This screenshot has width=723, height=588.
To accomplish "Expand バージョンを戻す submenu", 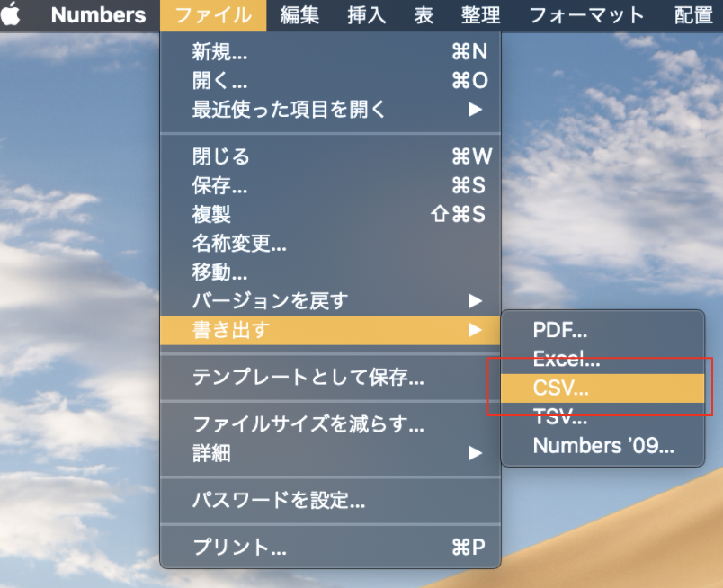I will pos(330,301).
